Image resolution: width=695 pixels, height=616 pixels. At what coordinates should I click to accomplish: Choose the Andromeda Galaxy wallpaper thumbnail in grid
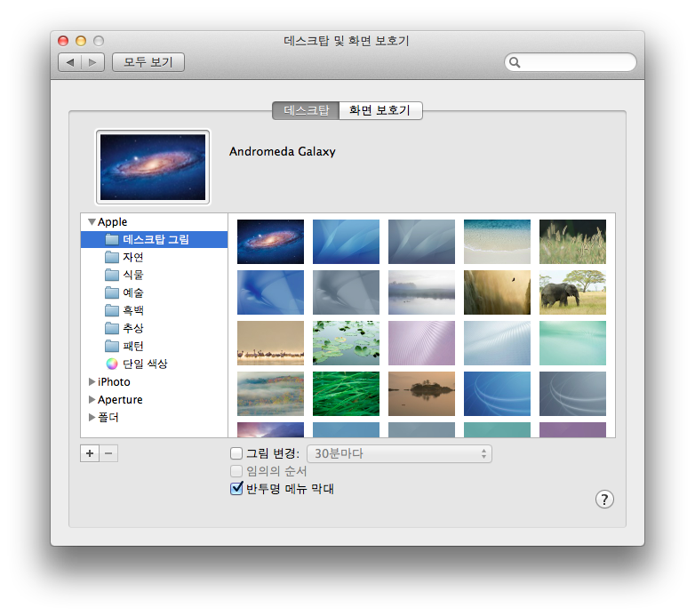[270, 242]
